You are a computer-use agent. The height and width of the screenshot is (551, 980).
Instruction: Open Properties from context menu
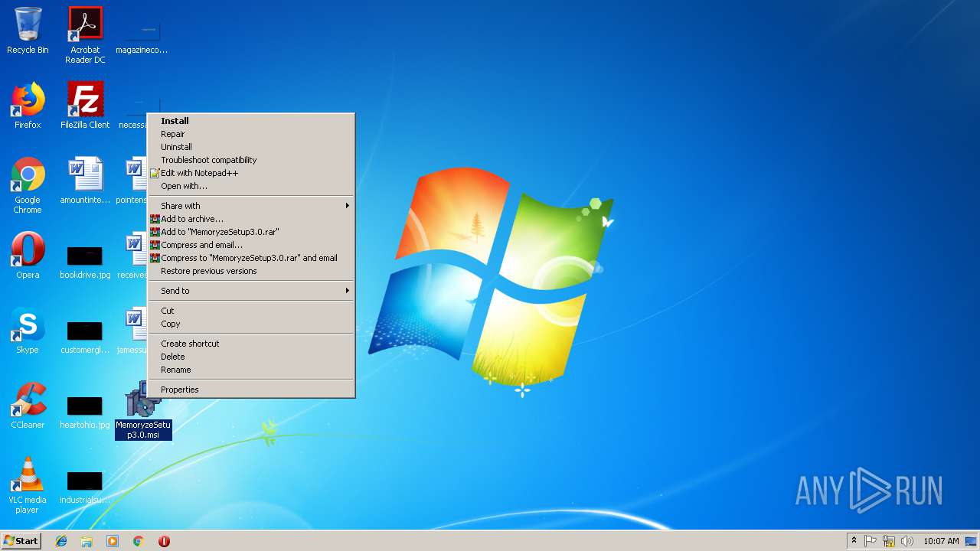click(251, 390)
